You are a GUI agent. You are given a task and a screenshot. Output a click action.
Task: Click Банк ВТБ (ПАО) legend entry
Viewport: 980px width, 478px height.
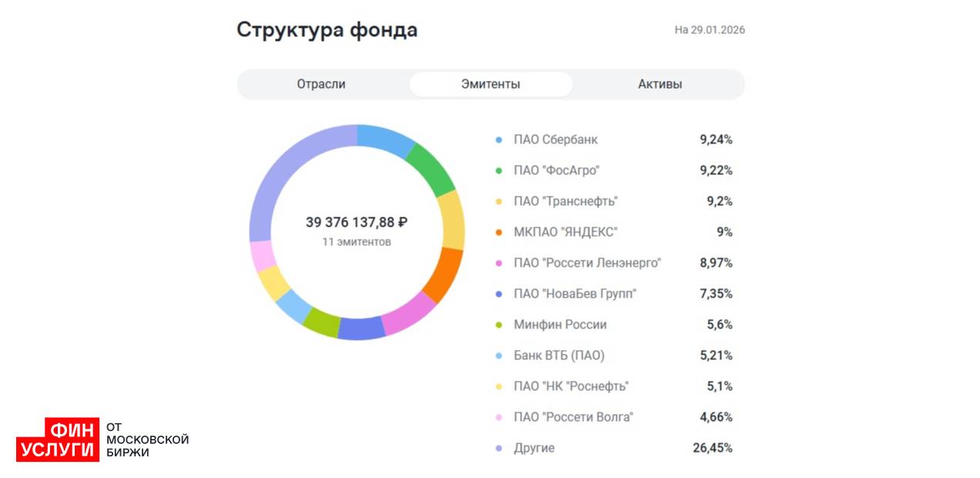tap(559, 356)
